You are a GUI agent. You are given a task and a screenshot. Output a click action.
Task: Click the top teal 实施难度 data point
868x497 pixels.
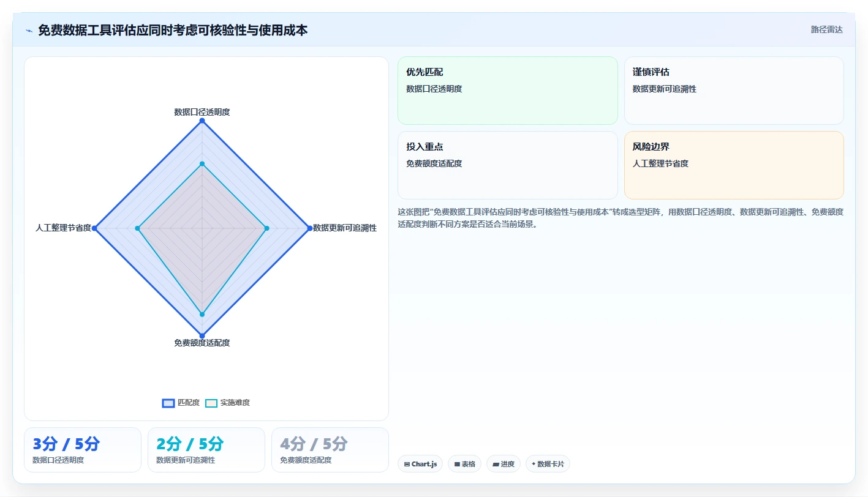tap(202, 164)
